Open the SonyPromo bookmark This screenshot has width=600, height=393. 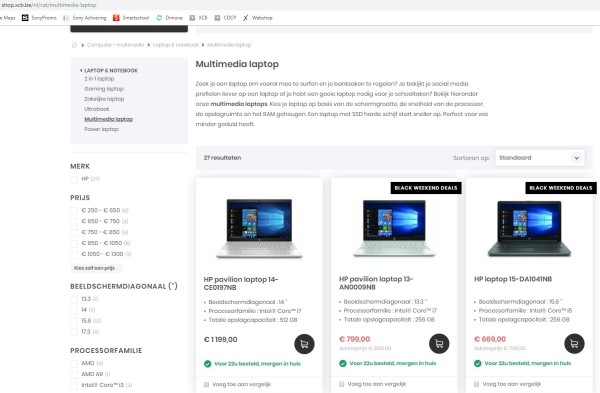coord(39,18)
